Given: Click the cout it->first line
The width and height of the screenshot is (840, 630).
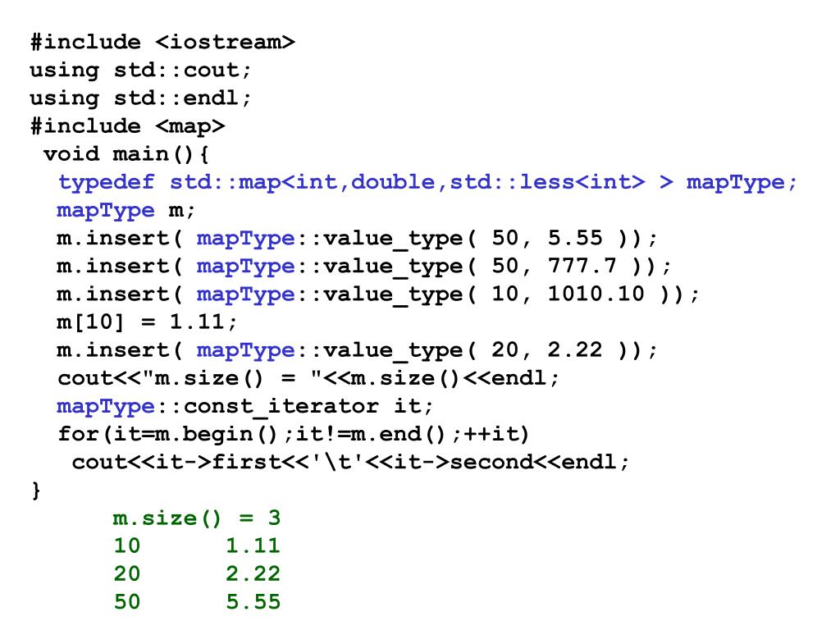Looking at the screenshot, I should tap(350, 462).
